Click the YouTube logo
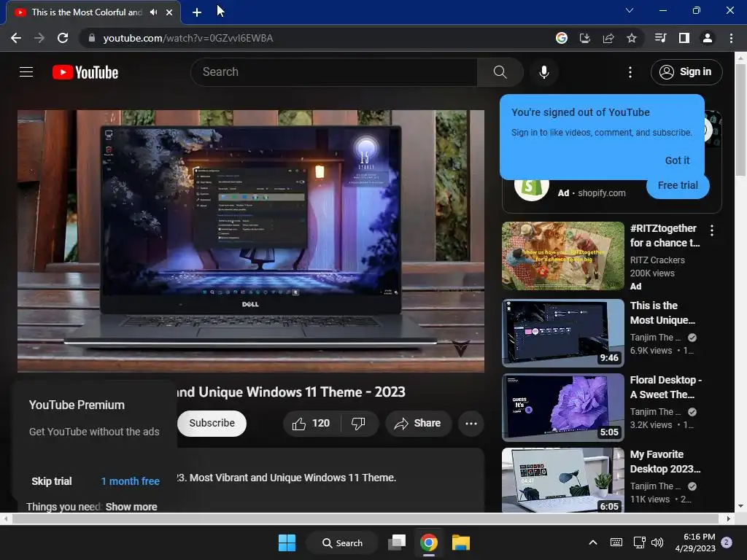747x560 pixels. [x=85, y=72]
